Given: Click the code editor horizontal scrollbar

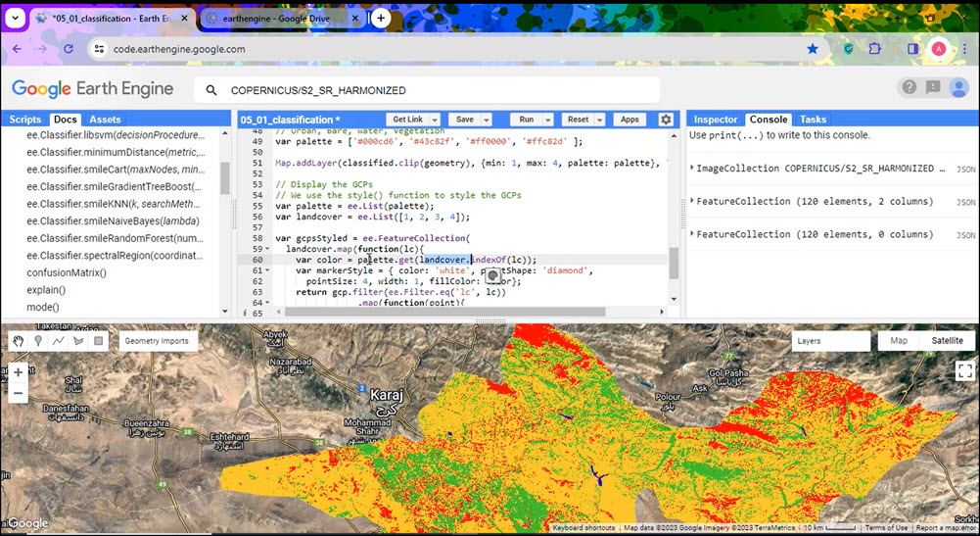Looking at the screenshot, I should pos(444,311).
